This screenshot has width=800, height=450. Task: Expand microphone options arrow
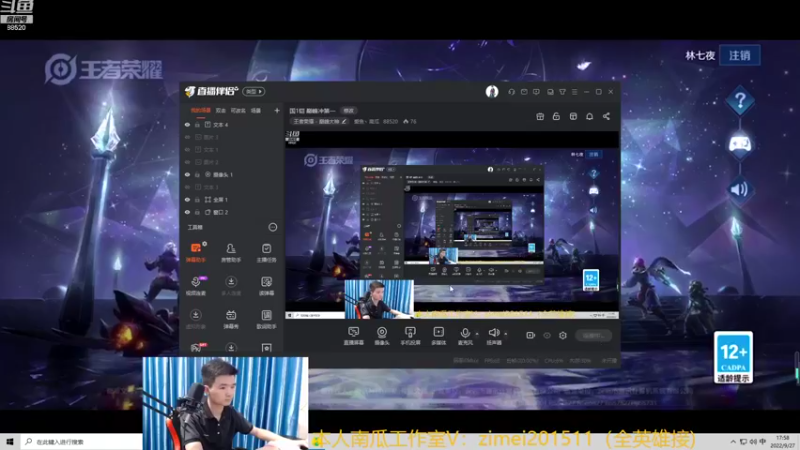pos(477,334)
